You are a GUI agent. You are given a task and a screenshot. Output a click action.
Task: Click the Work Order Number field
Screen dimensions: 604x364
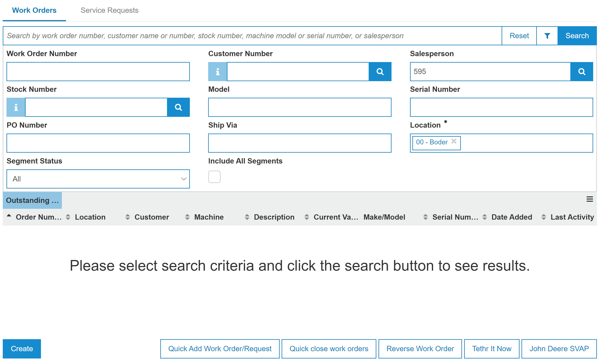point(98,71)
